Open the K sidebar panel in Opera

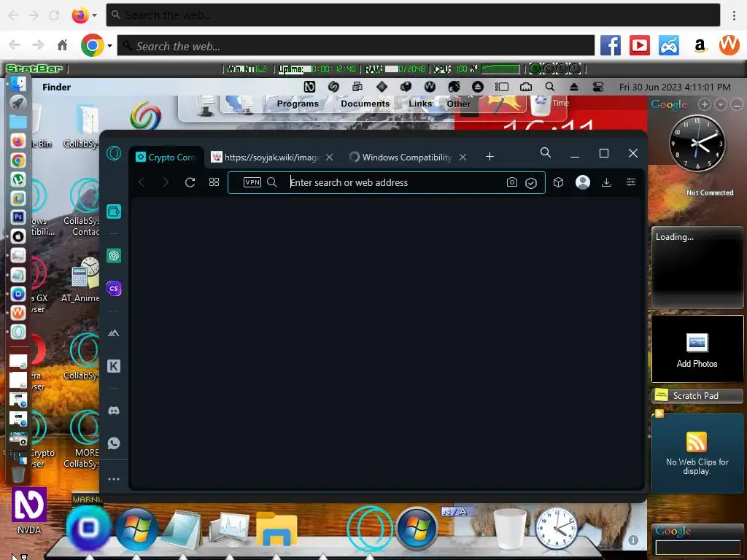tap(113, 366)
